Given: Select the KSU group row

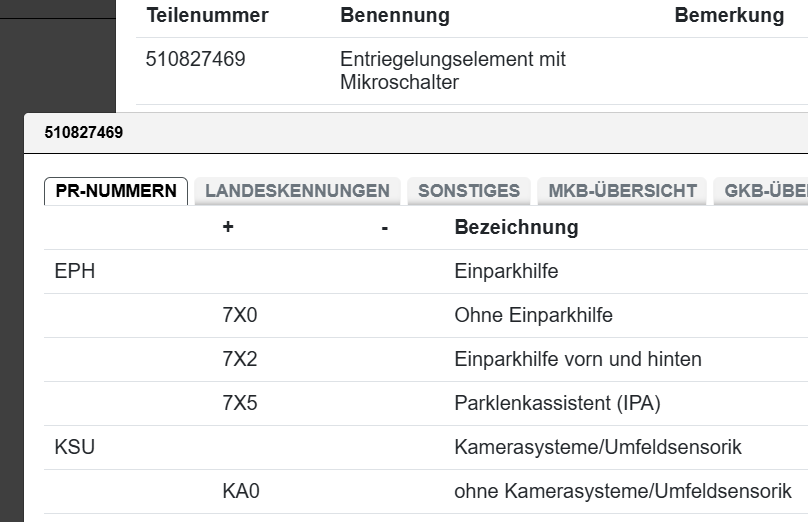Looking at the screenshot, I should click(75, 447).
